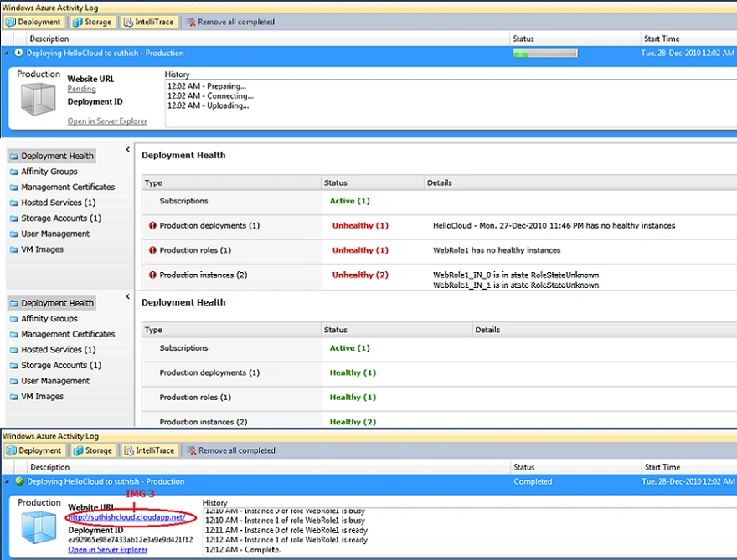Select Management Certificates in lower navigation pane

coord(63,334)
